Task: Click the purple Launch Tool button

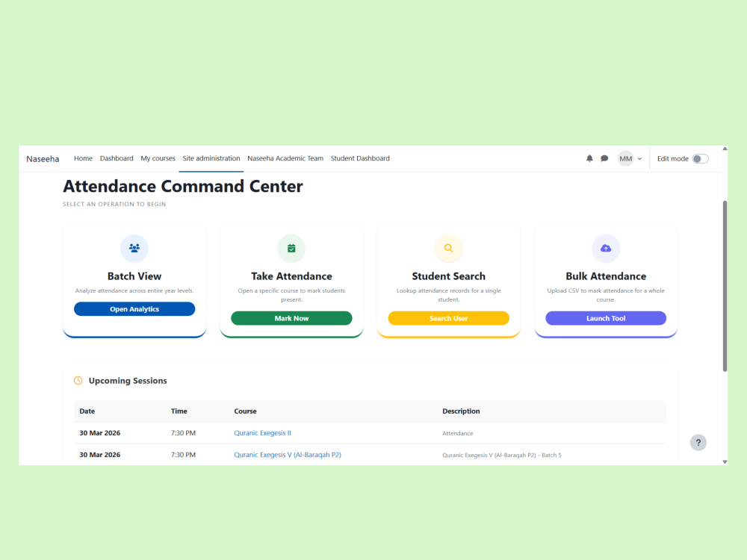Action: (x=606, y=318)
